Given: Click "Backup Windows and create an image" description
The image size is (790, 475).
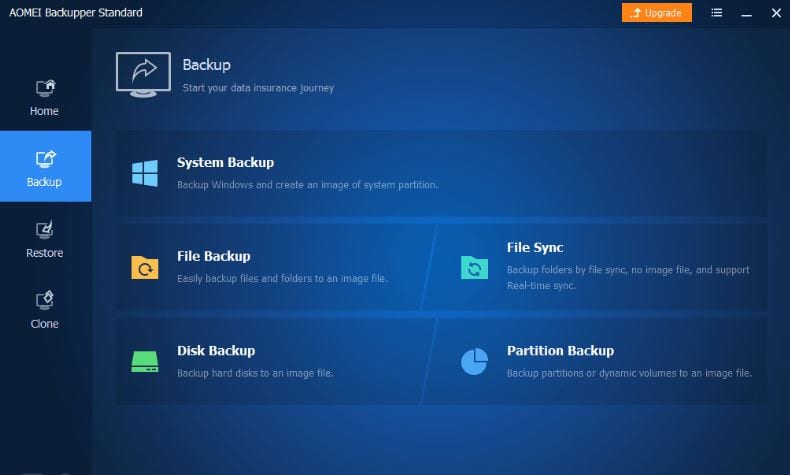Looking at the screenshot, I should click(x=307, y=185).
